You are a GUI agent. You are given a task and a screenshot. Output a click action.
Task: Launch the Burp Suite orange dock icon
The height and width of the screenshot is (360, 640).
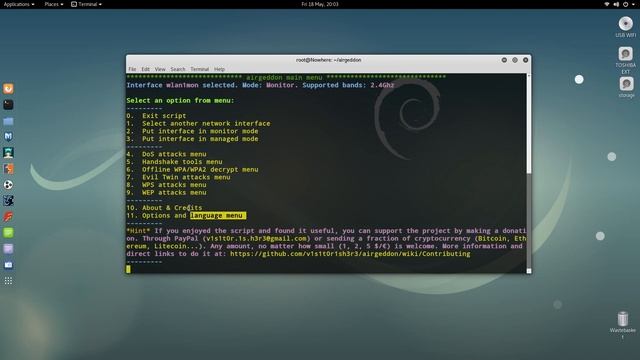[x=8, y=169]
